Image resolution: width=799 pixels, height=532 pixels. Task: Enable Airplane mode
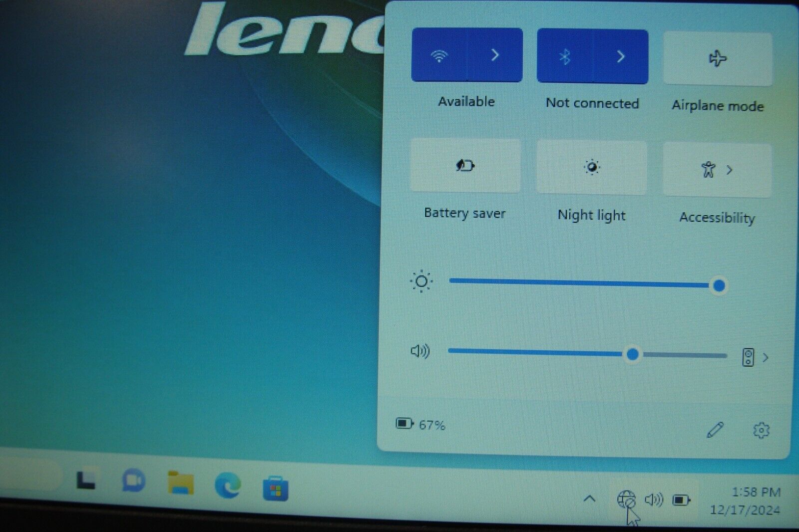tap(718, 59)
